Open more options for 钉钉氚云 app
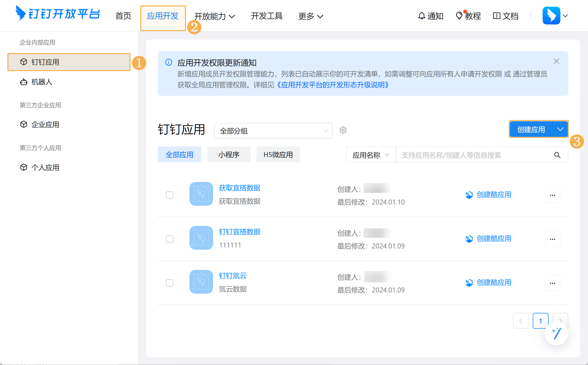Viewport: 588px width, 365px height. 552,283
